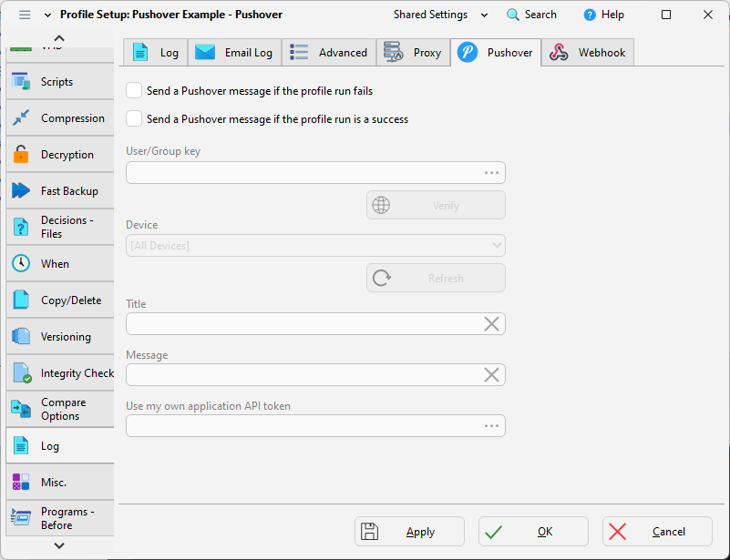The height and width of the screenshot is (560, 730).
Task: Click the Search text in title bar
Action: click(x=540, y=15)
